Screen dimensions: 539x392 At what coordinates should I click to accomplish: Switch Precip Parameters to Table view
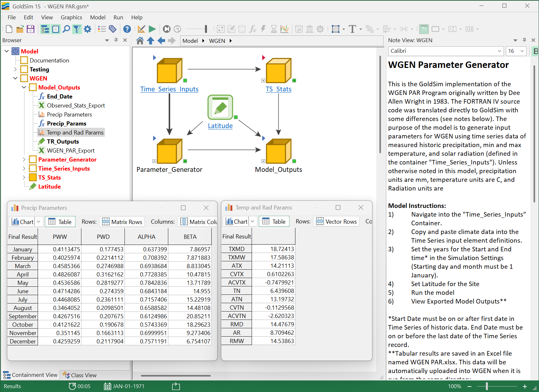60,222
